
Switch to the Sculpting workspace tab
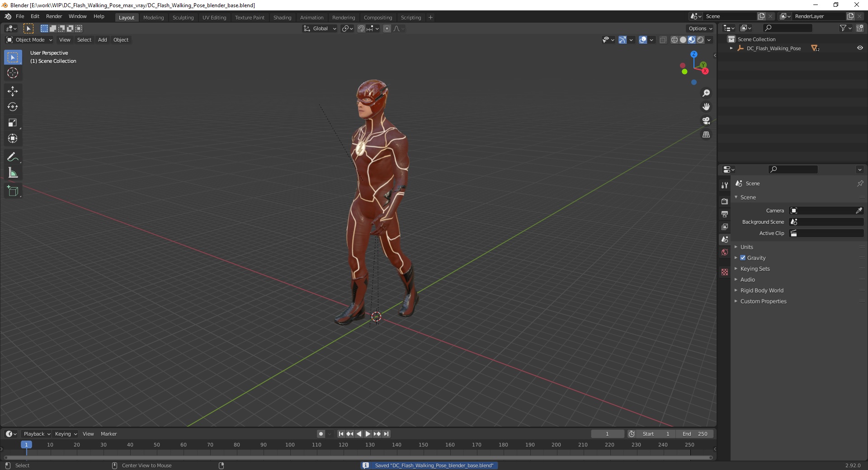point(183,18)
